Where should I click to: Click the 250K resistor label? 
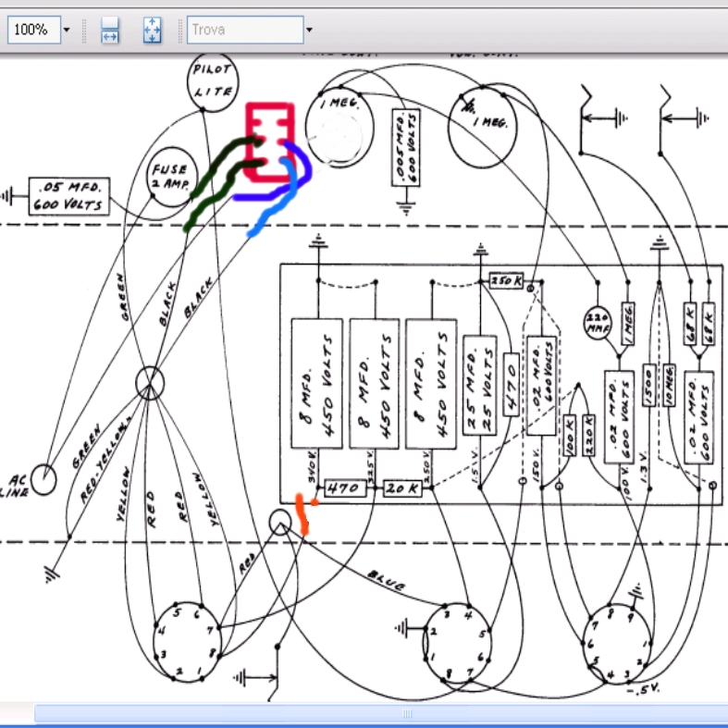[x=505, y=279]
